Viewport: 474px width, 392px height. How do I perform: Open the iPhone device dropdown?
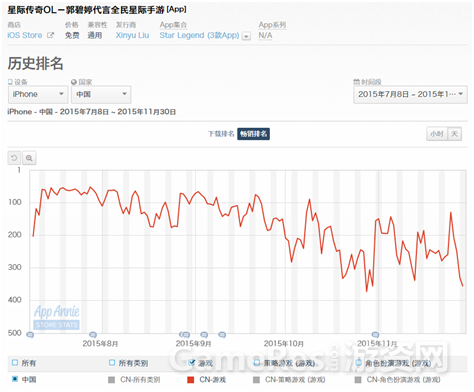pyautogui.click(x=38, y=94)
